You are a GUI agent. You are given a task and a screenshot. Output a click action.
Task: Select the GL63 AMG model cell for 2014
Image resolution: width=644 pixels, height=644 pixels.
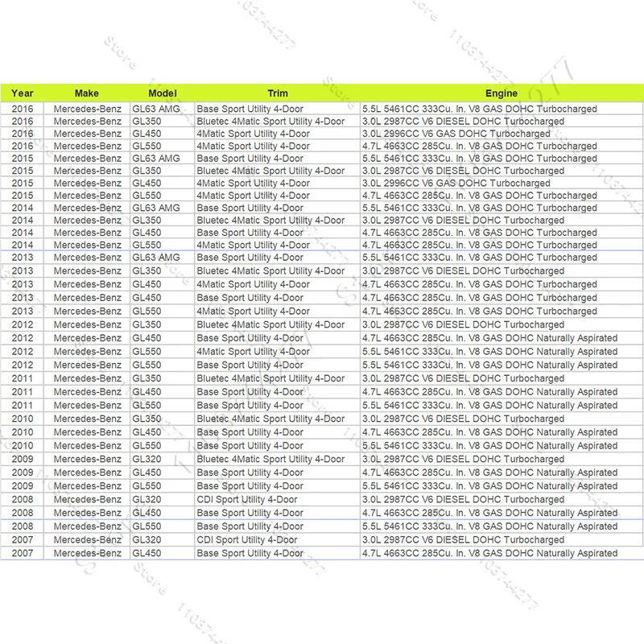(163, 208)
